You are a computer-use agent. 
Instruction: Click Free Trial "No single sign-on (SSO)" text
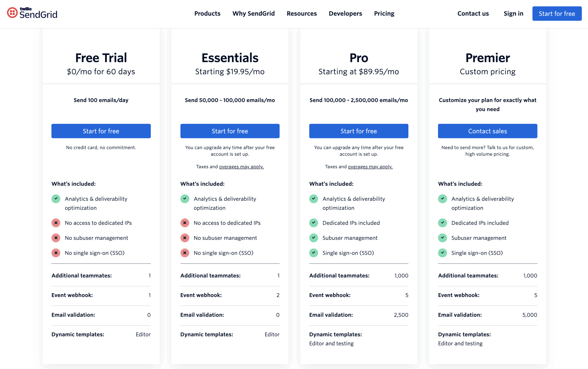94,253
